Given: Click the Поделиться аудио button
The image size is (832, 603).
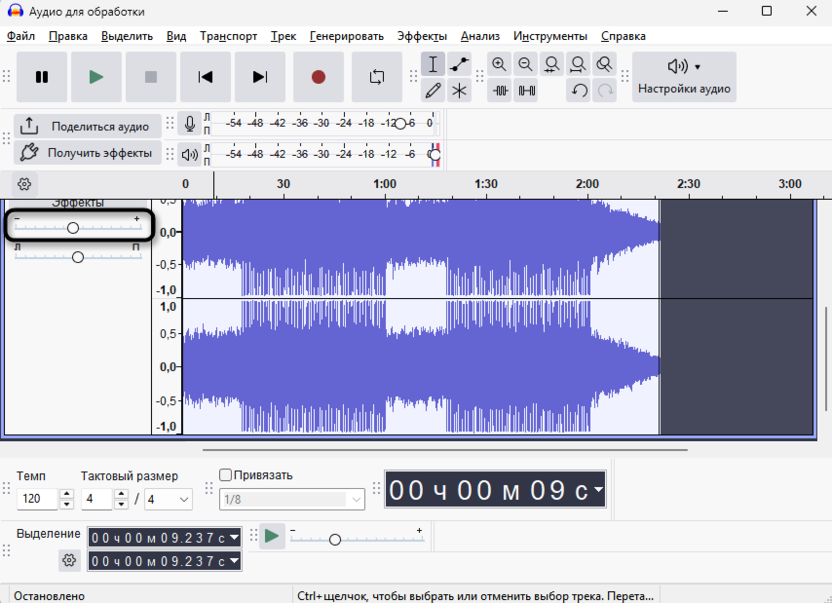Looking at the screenshot, I should click(87, 126).
